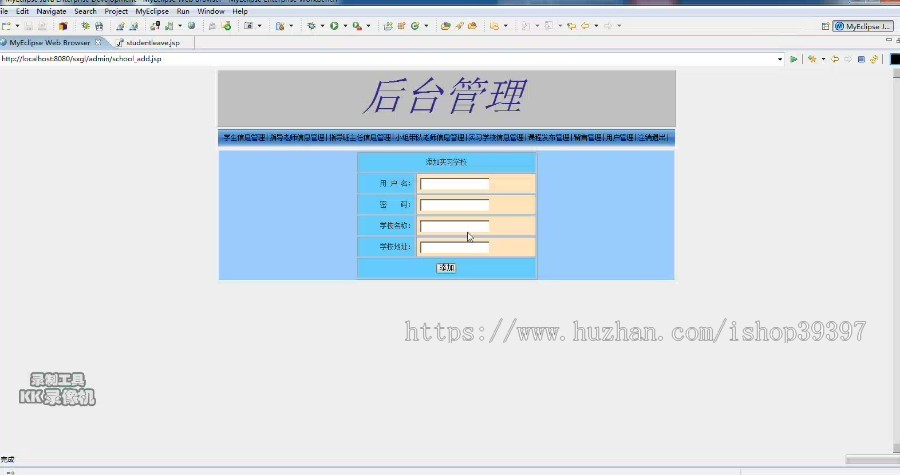Click the 用户名 input field
900x475 pixels.
click(454, 184)
